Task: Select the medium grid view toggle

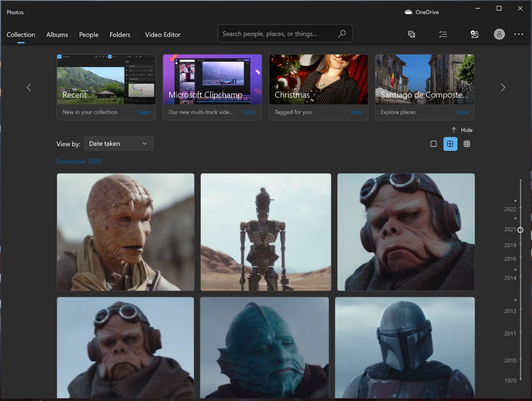Action: (450, 144)
